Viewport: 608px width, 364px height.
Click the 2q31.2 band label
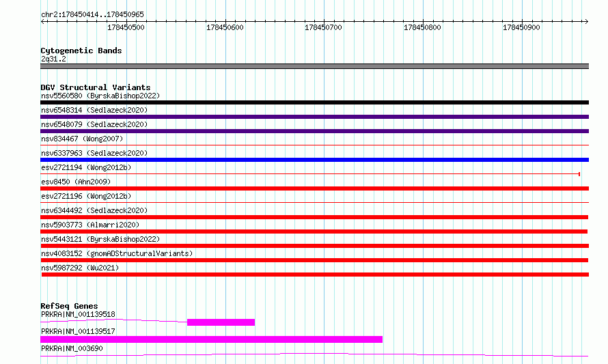[x=53, y=59]
